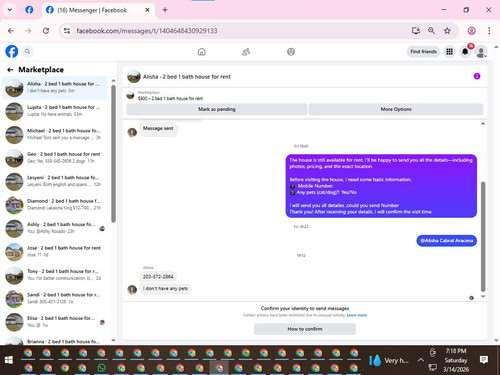Viewport: 500px width, 375px height.
Task: Click Mark as pending button
Action: click(217, 109)
